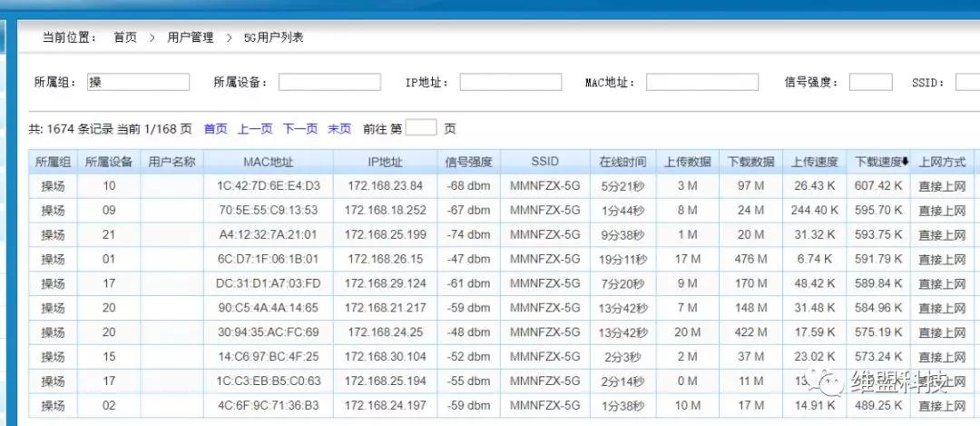Image resolution: width=980 pixels, height=426 pixels.
Task: Click IP address 172.168.18.252
Action: coord(385,210)
